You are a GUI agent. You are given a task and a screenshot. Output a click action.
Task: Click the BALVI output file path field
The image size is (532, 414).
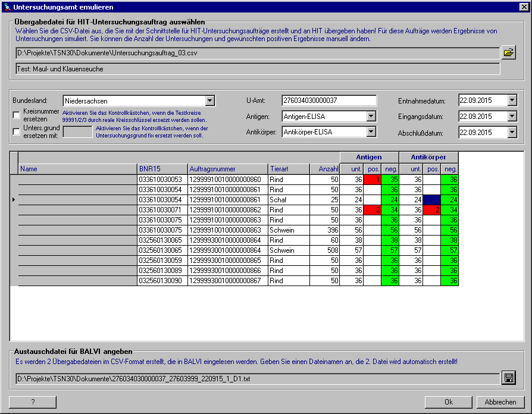[x=258, y=379]
